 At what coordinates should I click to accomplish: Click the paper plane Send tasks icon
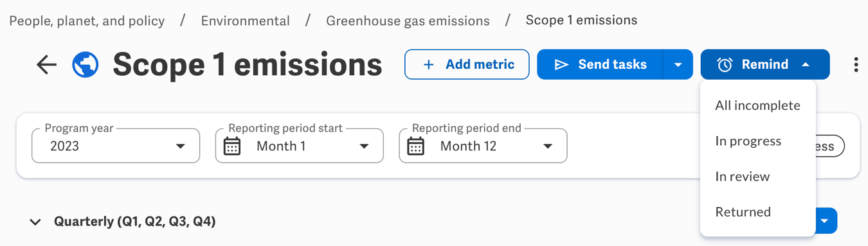tap(561, 64)
